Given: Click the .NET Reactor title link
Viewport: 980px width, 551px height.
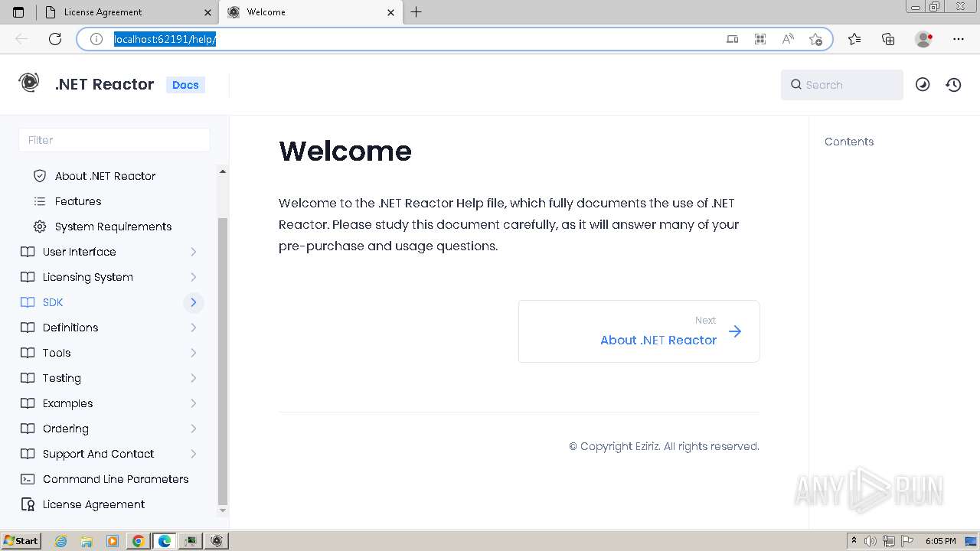Looking at the screenshot, I should tap(104, 84).
